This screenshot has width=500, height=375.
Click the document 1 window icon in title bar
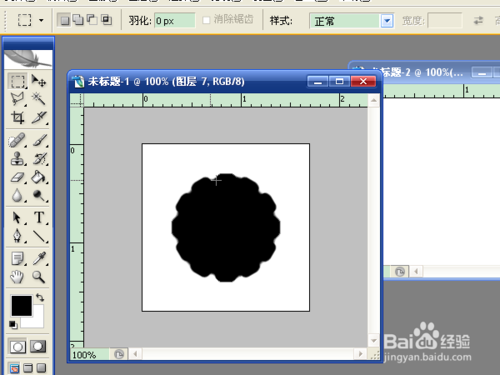click(79, 82)
